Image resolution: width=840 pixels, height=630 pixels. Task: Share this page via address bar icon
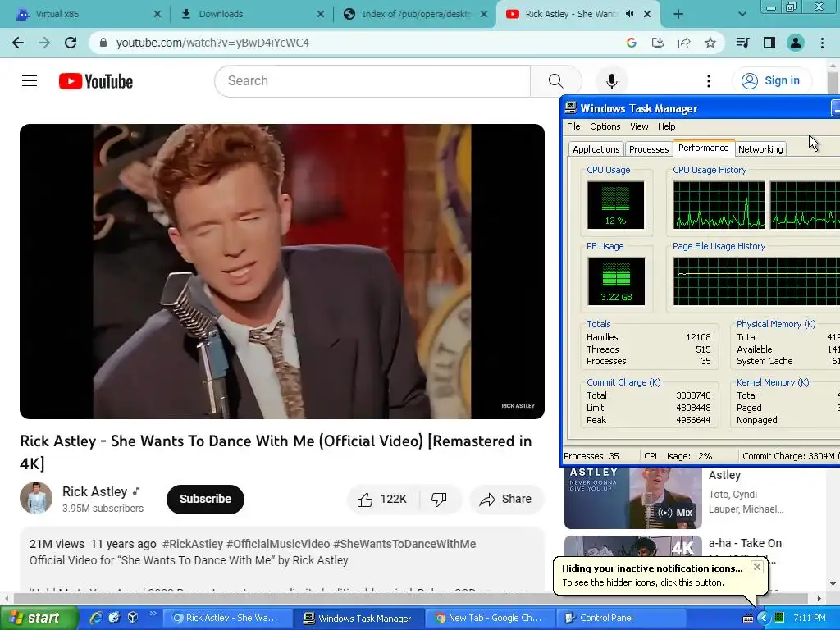point(684,43)
